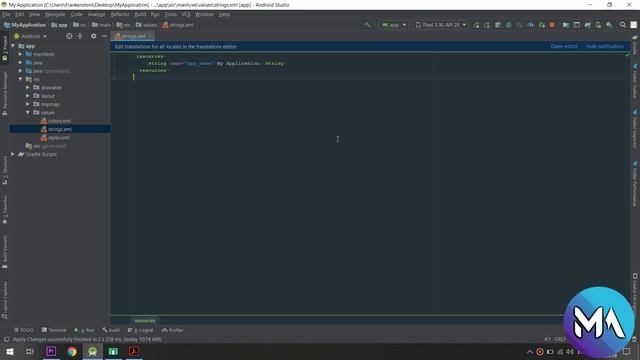
Task: Open the VCS menu
Action: pos(186,14)
